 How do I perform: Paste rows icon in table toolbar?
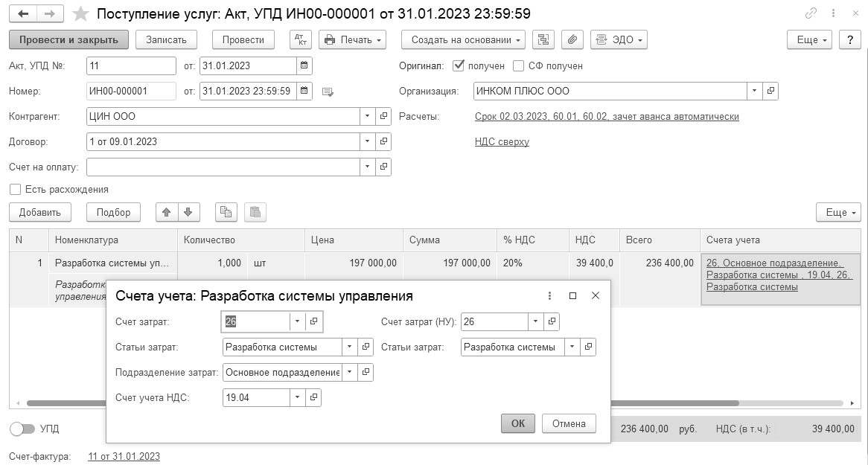(x=255, y=212)
